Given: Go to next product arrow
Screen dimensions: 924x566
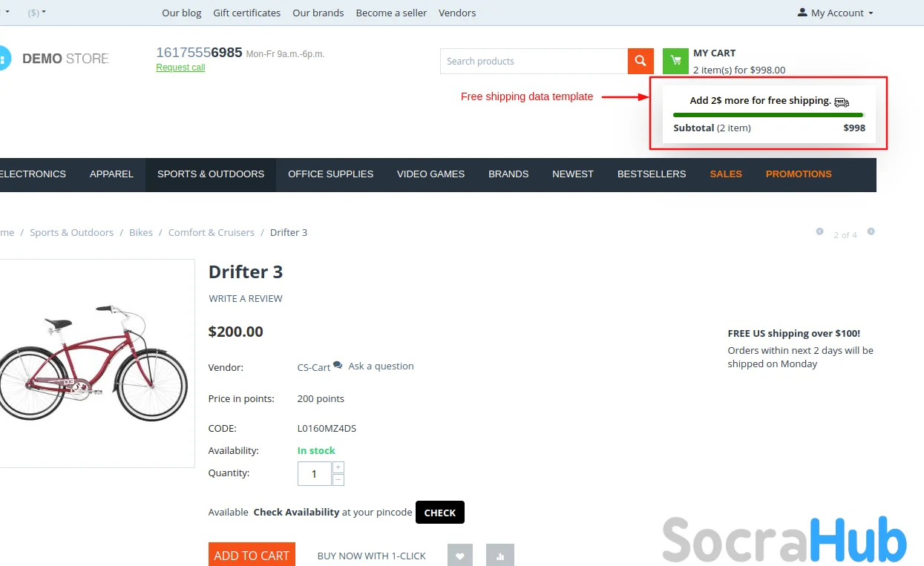Looking at the screenshot, I should point(871,231).
